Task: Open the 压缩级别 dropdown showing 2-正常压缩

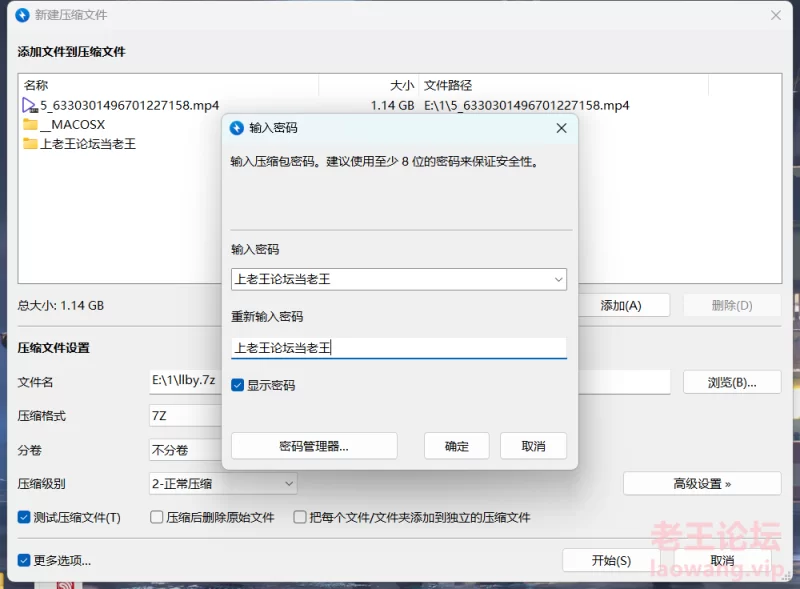Action: tap(223, 483)
